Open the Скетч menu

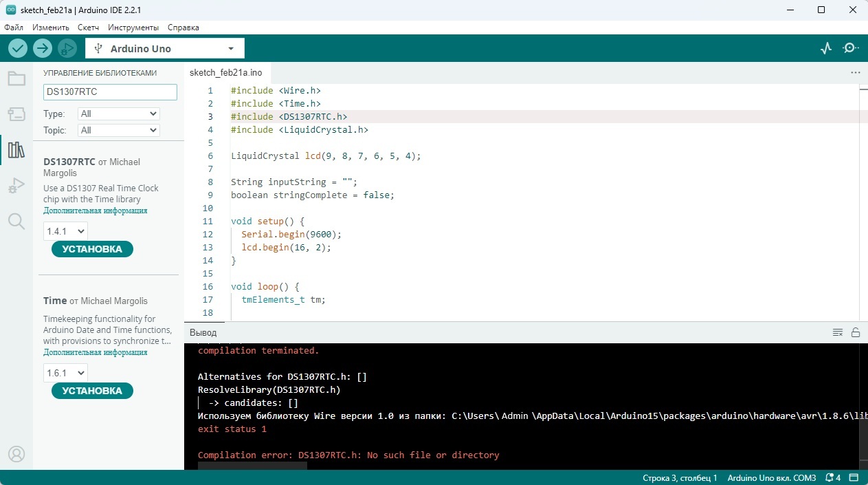point(88,28)
